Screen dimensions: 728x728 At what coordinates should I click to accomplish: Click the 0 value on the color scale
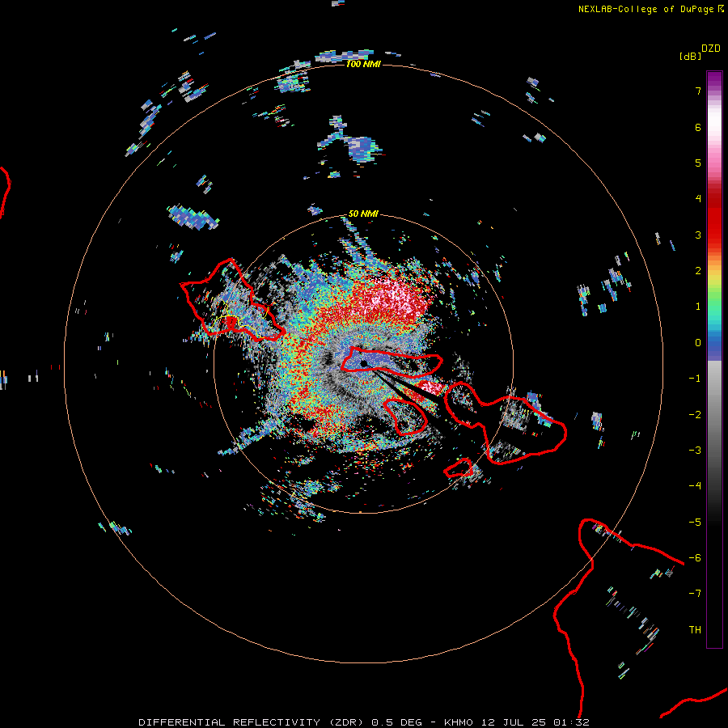point(698,343)
